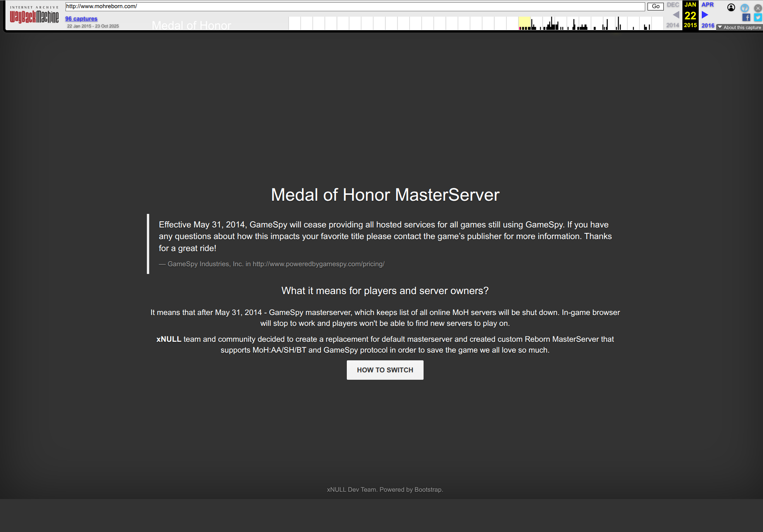The width and height of the screenshot is (763, 532).
Task: Click the tallest capture bar in the timeline
Action: (x=552, y=23)
